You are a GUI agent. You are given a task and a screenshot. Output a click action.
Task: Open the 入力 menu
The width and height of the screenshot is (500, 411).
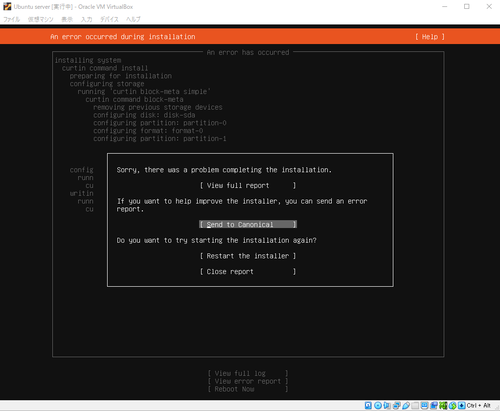point(87,19)
